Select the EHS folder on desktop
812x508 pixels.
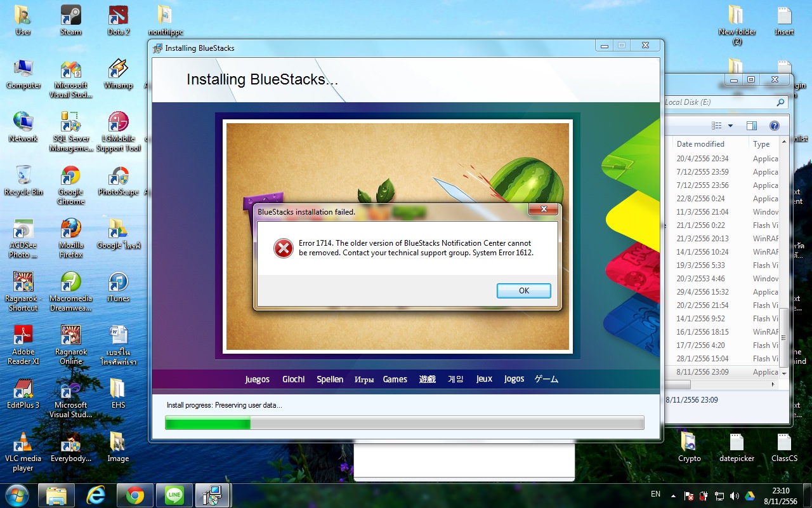[119, 394]
